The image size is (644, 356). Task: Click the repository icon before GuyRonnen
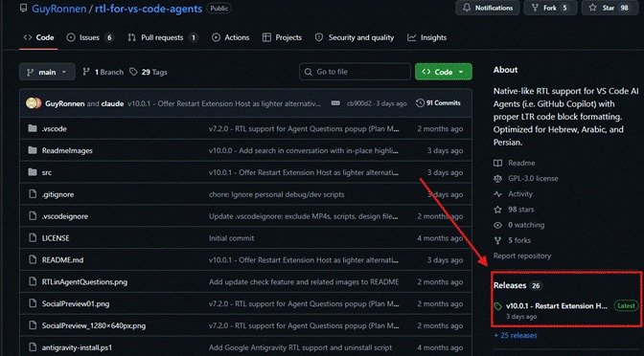pyautogui.click(x=23, y=9)
